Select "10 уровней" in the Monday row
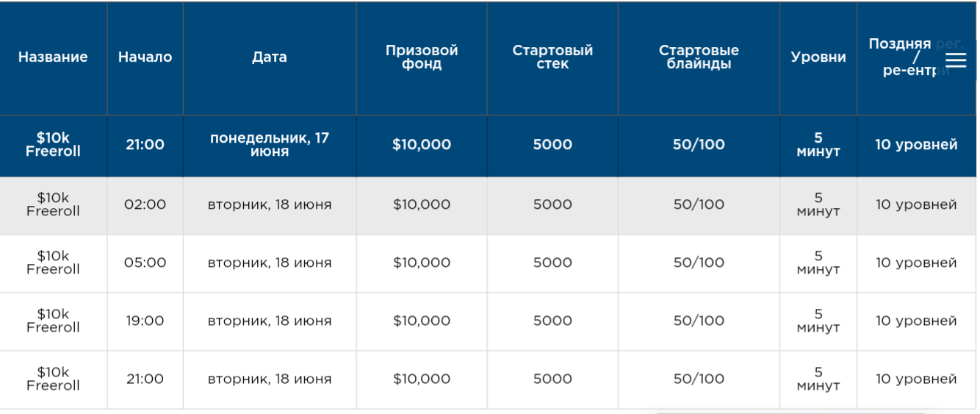Image resolution: width=980 pixels, height=414 pixels. (x=916, y=145)
